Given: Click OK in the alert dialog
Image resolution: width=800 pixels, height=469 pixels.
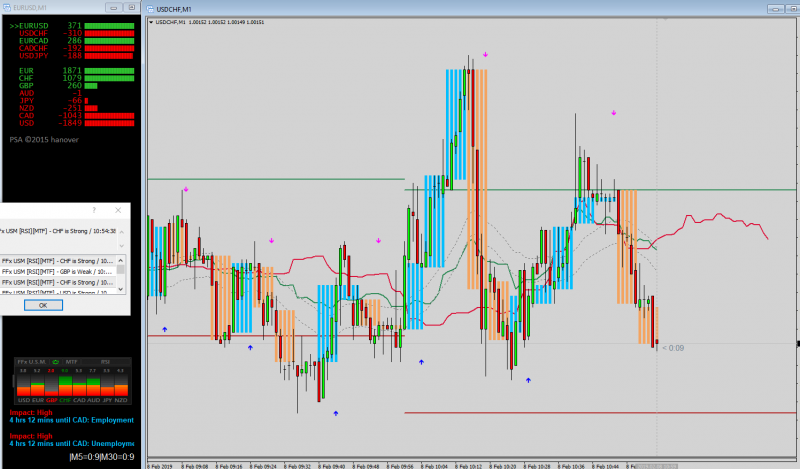Looking at the screenshot, I should [43, 305].
